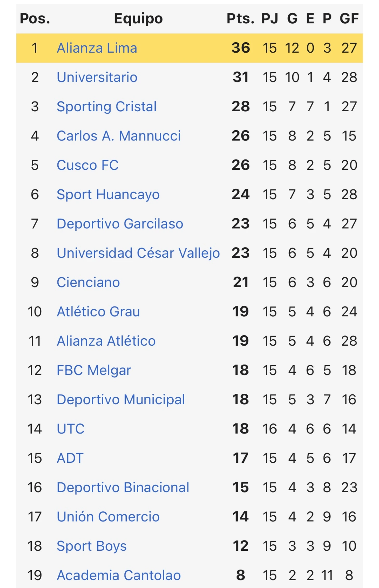This screenshot has height=588, width=379.
Task: Open Deportivo Garcilaso team link
Action: (120, 224)
